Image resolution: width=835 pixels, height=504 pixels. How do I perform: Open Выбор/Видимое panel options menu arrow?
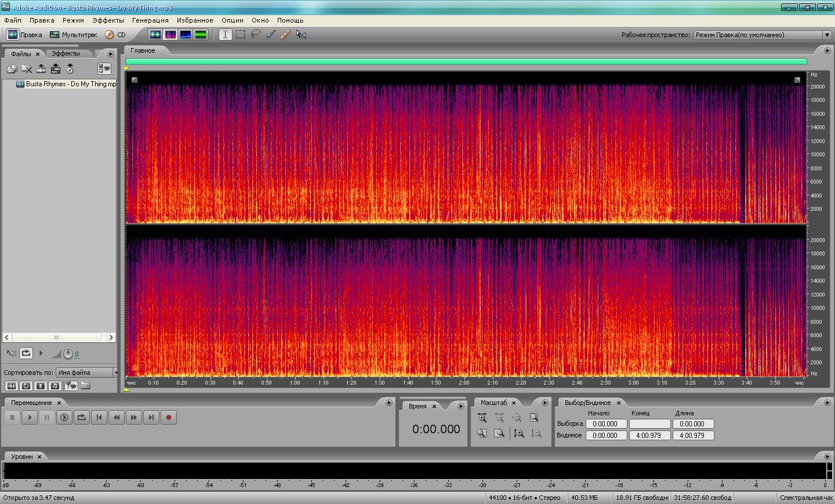point(827,403)
